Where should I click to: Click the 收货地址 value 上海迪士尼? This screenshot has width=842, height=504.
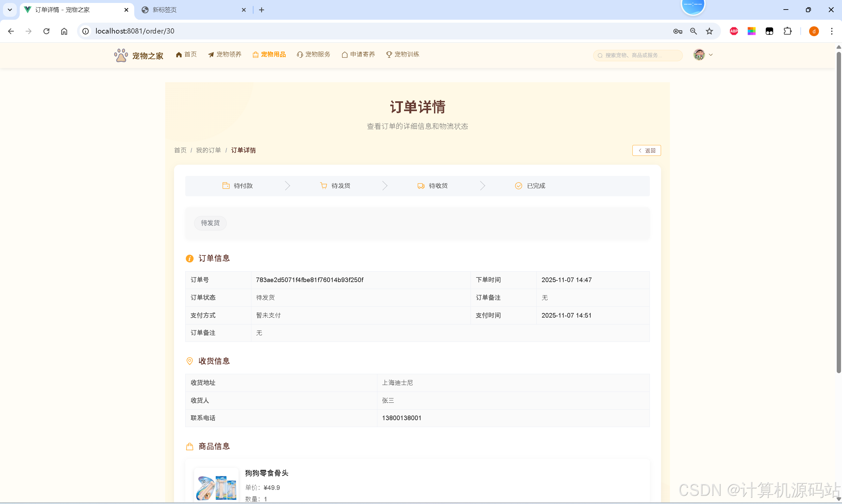pos(397,383)
